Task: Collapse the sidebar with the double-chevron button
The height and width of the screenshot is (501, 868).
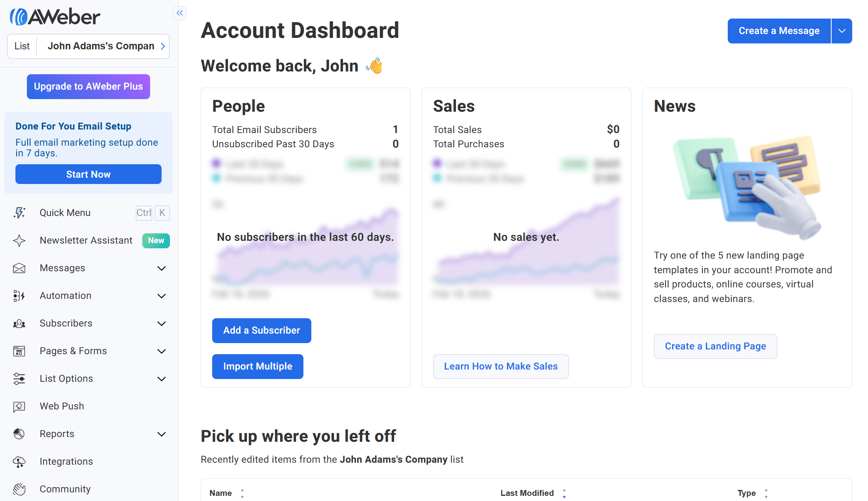Action: (x=179, y=13)
